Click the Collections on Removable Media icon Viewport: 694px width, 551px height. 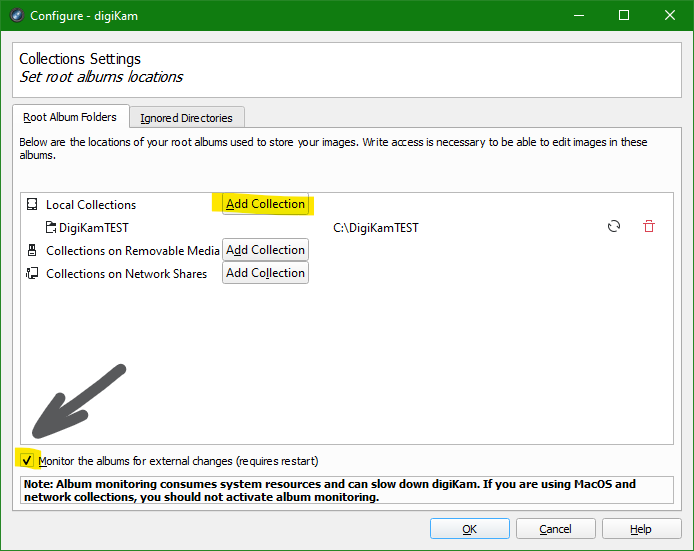(x=32, y=251)
